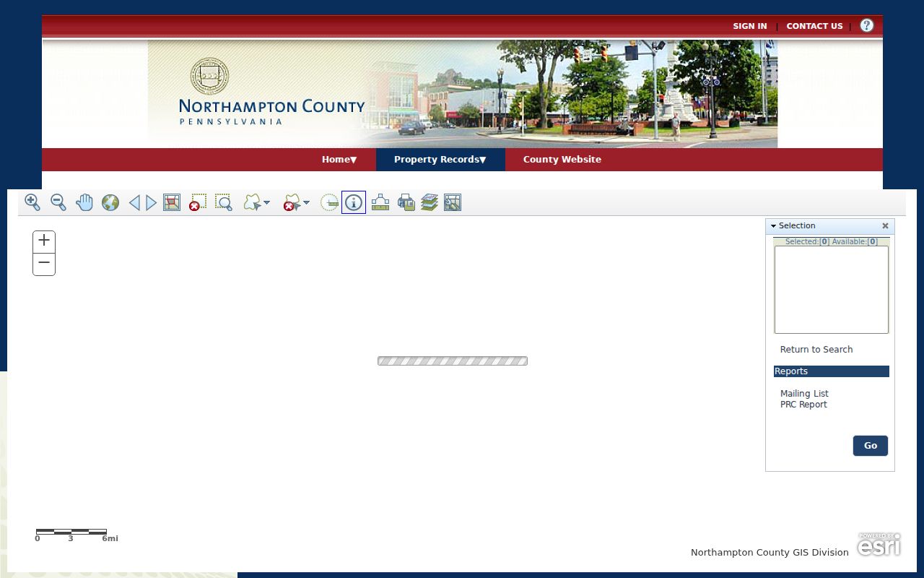Choose the select features polygon tool
This screenshot has height=578, width=924.
tap(252, 203)
